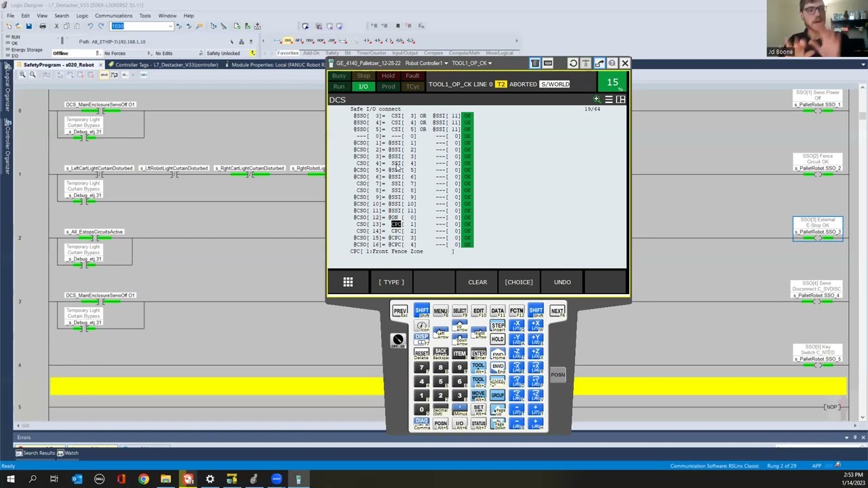Toggle the left blue SHIFT key
The width and height of the screenshot is (868, 488).
(x=421, y=311)
